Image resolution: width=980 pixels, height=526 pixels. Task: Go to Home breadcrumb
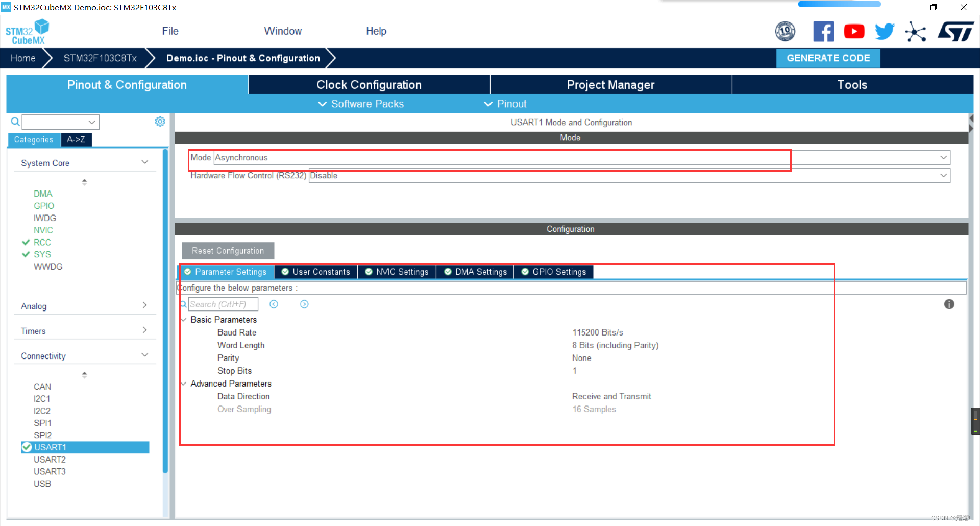click(23, 58)
